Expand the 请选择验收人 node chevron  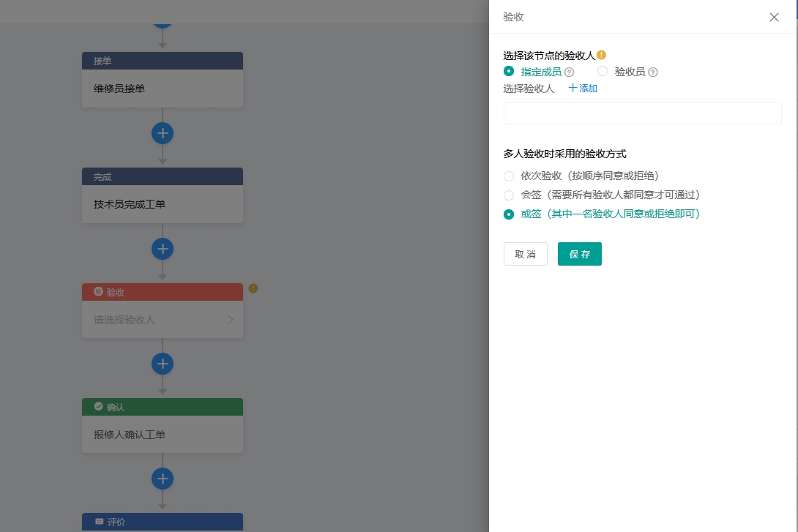pos(231,320)
